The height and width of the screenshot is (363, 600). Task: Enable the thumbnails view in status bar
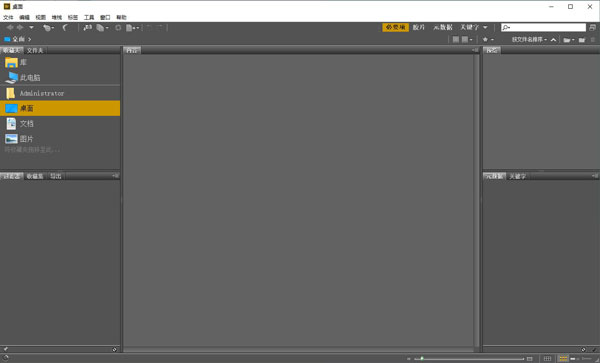[563, 359]
